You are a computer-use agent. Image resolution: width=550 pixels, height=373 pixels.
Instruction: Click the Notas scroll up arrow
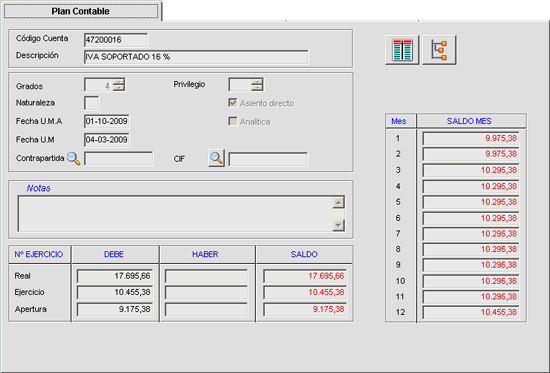338,202
